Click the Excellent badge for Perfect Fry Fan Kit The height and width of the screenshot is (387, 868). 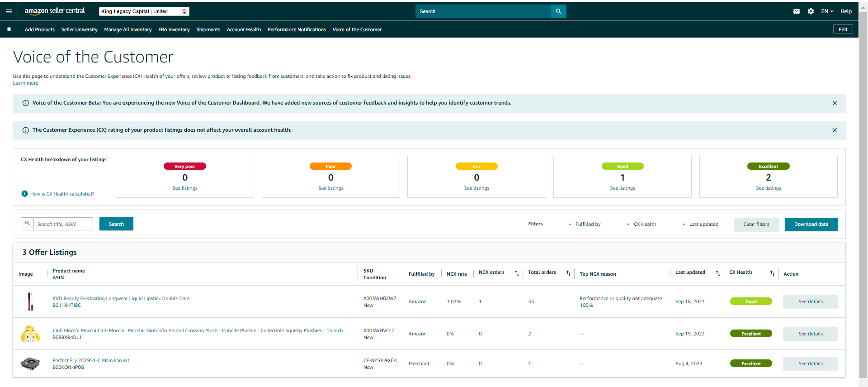pyautogui.click(x=751, y=363)
